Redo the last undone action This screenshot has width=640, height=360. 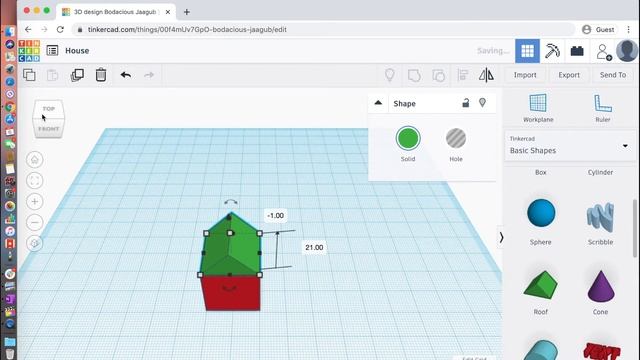click(149, 75)
